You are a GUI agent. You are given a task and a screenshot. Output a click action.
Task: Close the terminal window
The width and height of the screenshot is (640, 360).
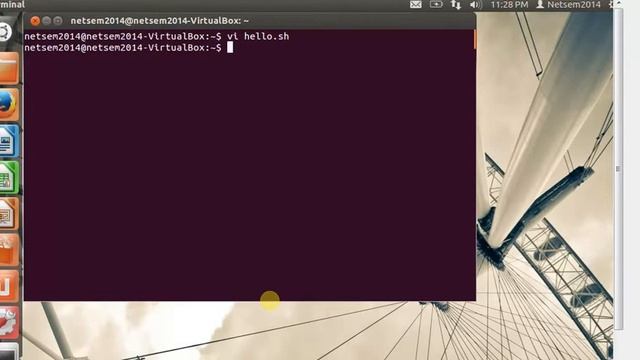(x=35, y=21)
